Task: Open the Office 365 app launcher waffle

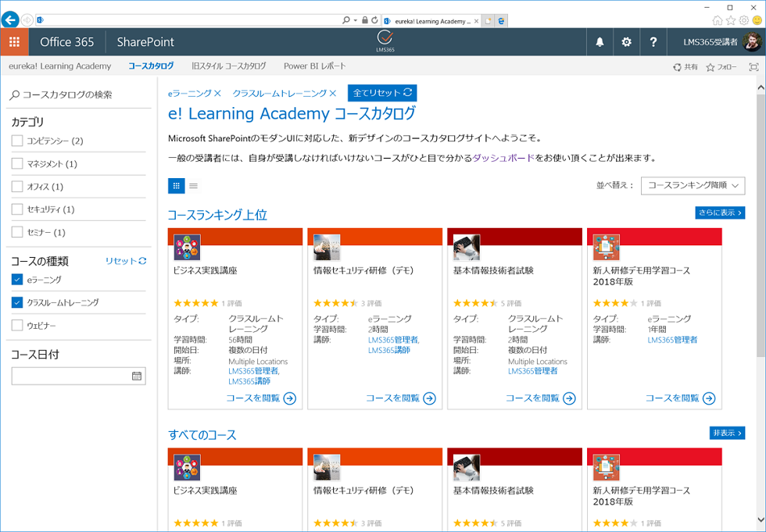Action: tap(14, 42)
